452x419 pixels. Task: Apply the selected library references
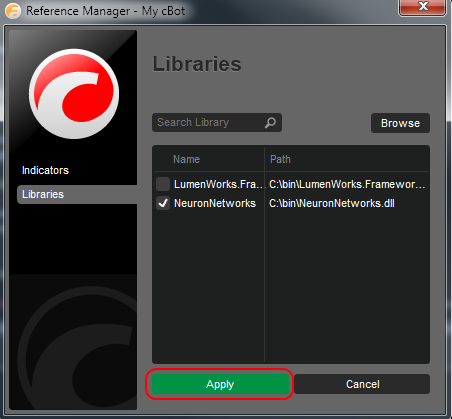pyautogui.click(x=220, y=384)
